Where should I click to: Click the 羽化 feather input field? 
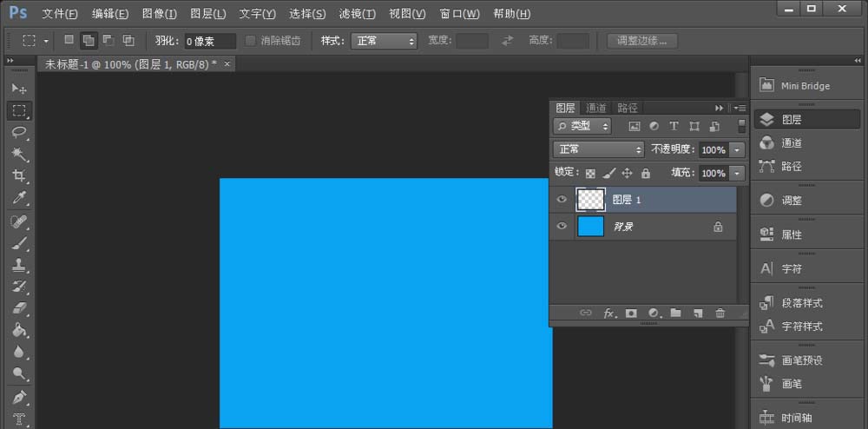[210, 41]
